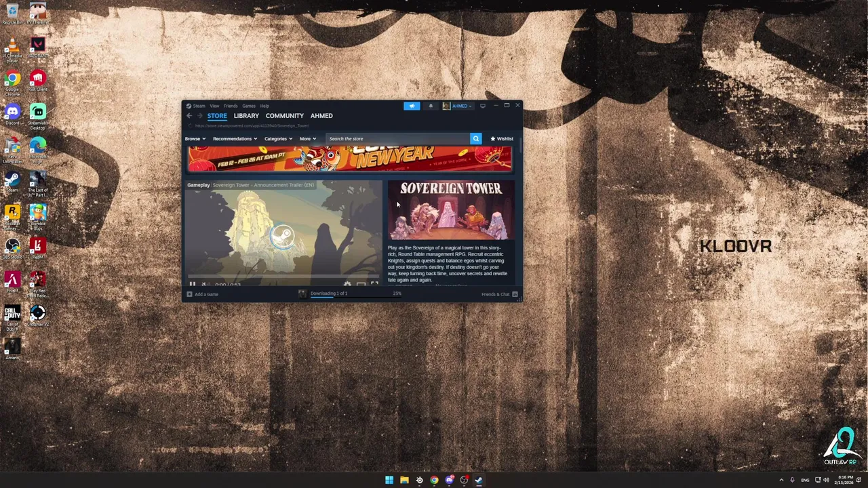This screenshot has height=488, width=868.
Task: Click the Add a Game button
Action: coord(203,294)
